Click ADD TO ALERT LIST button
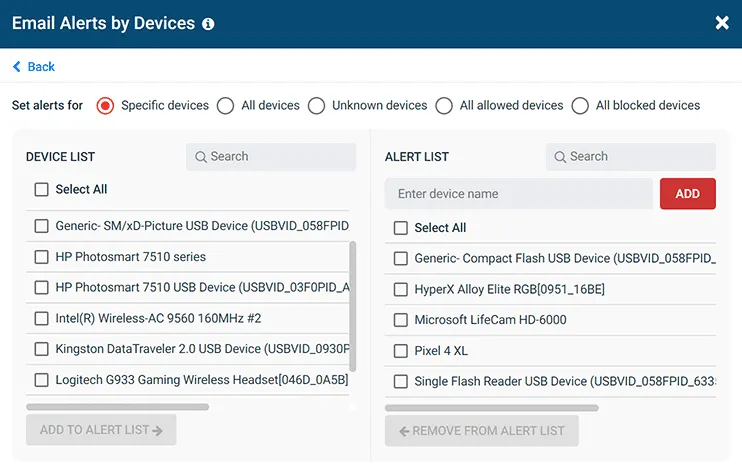 click(101, 430)
